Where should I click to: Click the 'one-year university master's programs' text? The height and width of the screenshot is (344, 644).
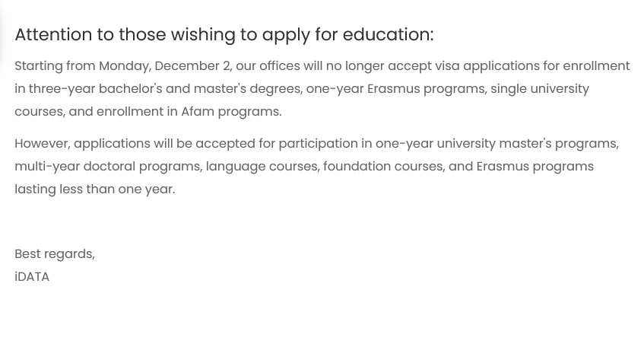[x=497, y=144]
